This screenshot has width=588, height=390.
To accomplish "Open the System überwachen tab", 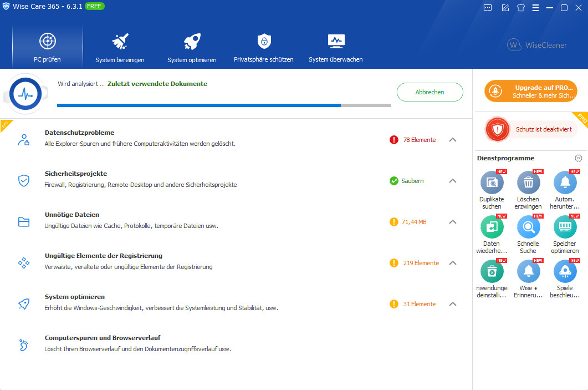I will tap(336, 48).
